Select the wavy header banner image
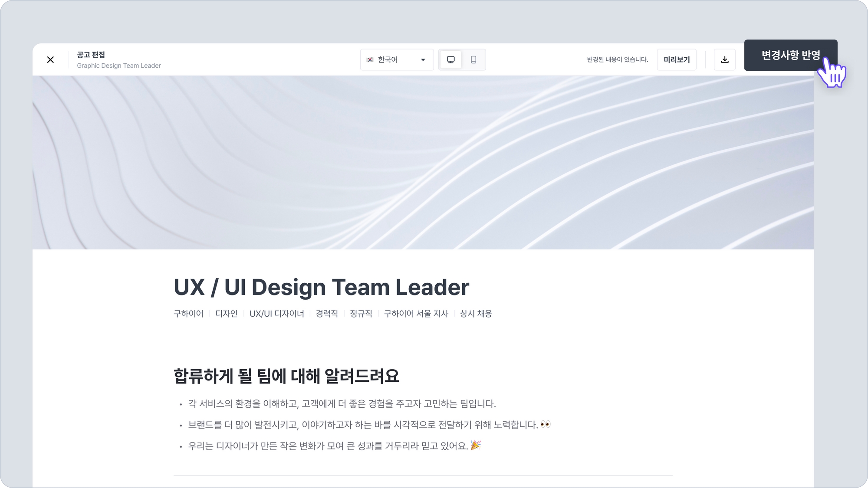 tap(423, 162)
